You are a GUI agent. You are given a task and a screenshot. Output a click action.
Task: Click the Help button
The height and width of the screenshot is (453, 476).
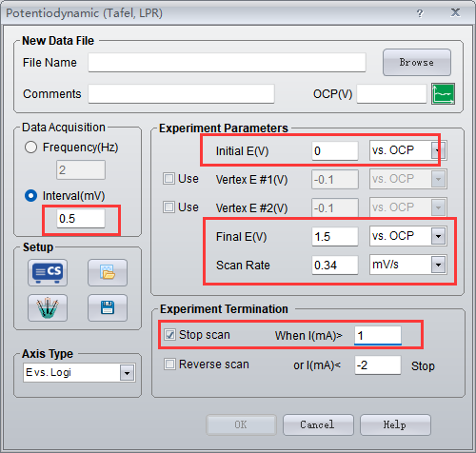point(395,424)
